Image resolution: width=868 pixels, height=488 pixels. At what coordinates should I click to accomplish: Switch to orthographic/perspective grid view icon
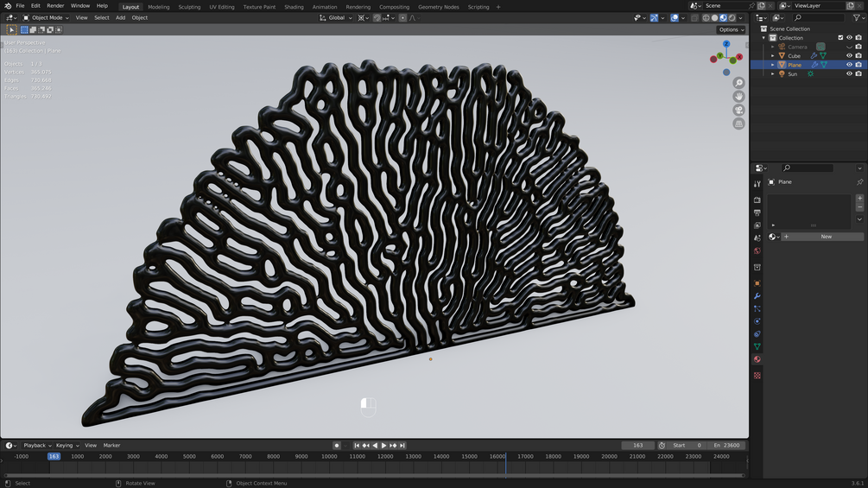click(x=738, y=124)
